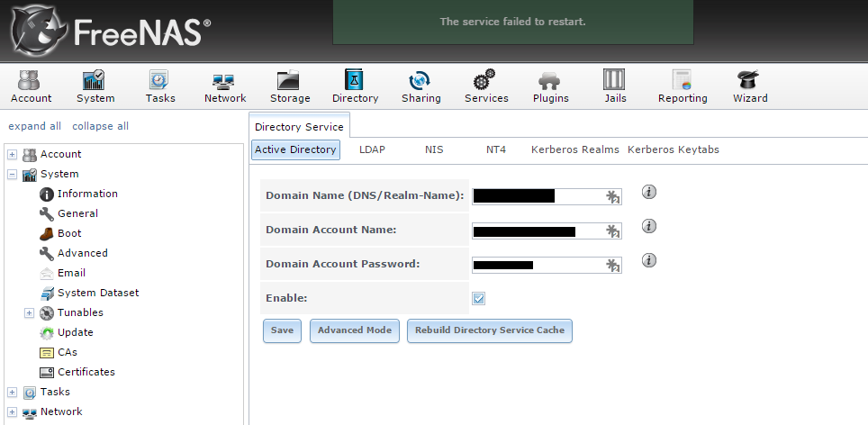Open the Directory toolbar icon

click(355, 86)
